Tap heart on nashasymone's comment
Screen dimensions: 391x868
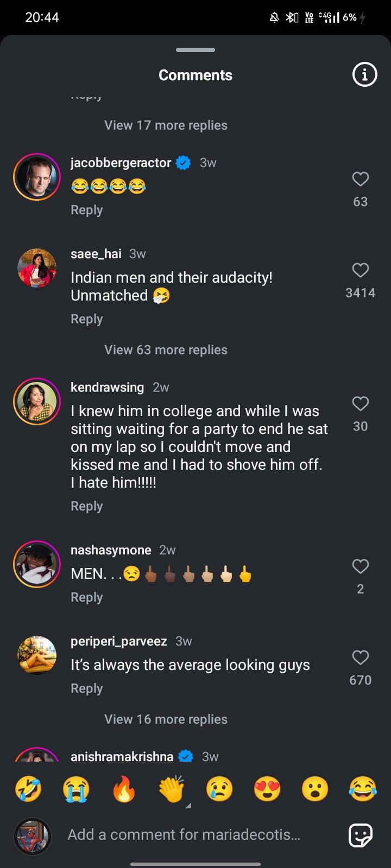point(360,566)
